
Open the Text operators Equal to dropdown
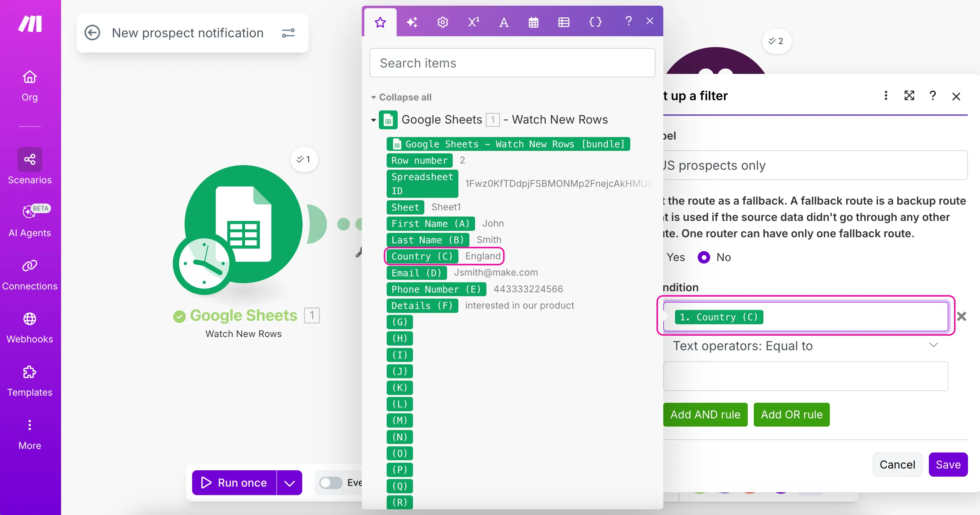coord(806,346)
